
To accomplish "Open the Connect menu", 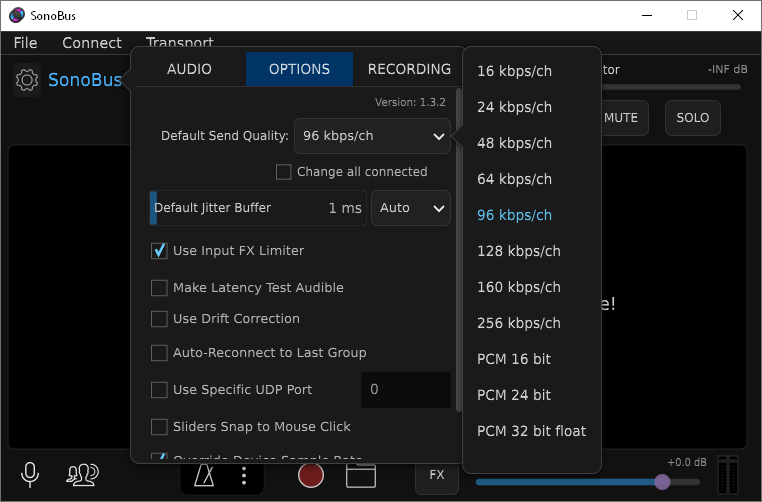I will tap(91, 43).
